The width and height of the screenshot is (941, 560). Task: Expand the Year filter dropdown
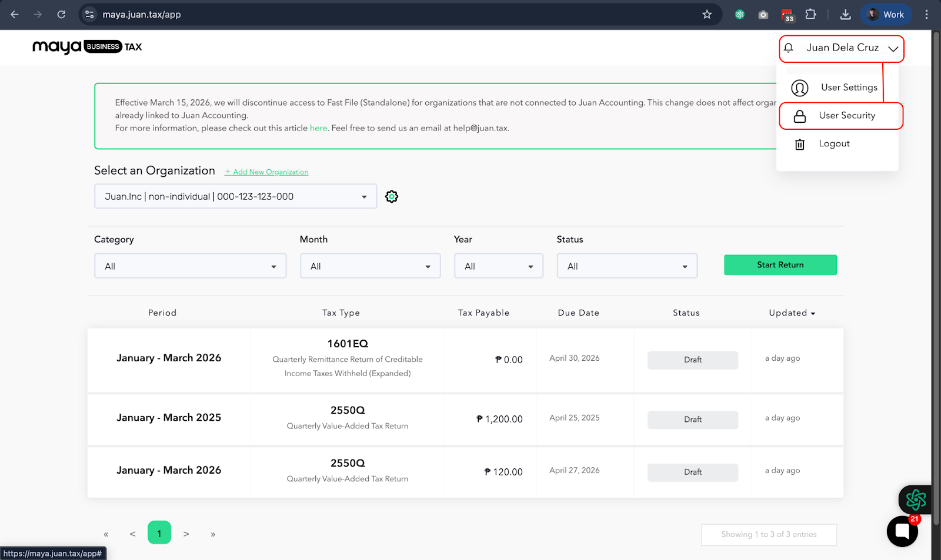[499, 266]
